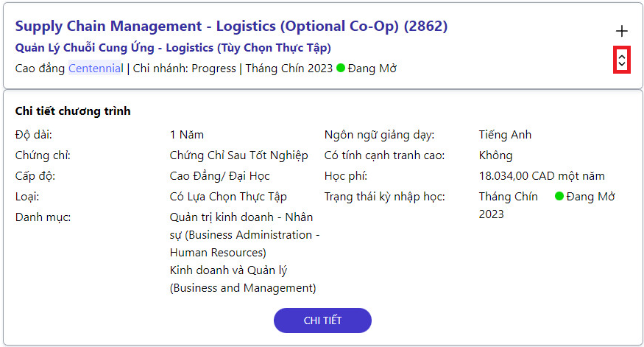This screenshot has width=644, height=347.
Task: Click the Có Lựa Chọn Thực Tập value
Action: click(228, 197)
